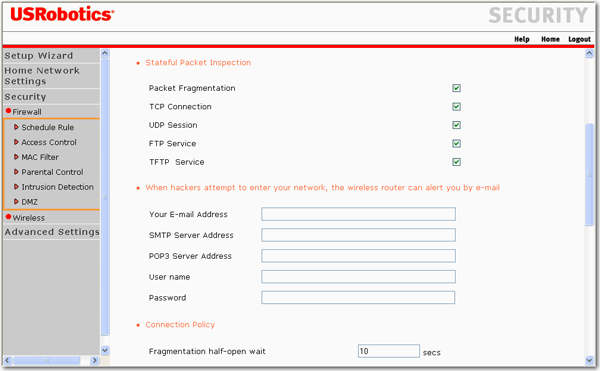The image size is (600, 371).
Task: Click the Password field
Action: (x=358, y=298)
